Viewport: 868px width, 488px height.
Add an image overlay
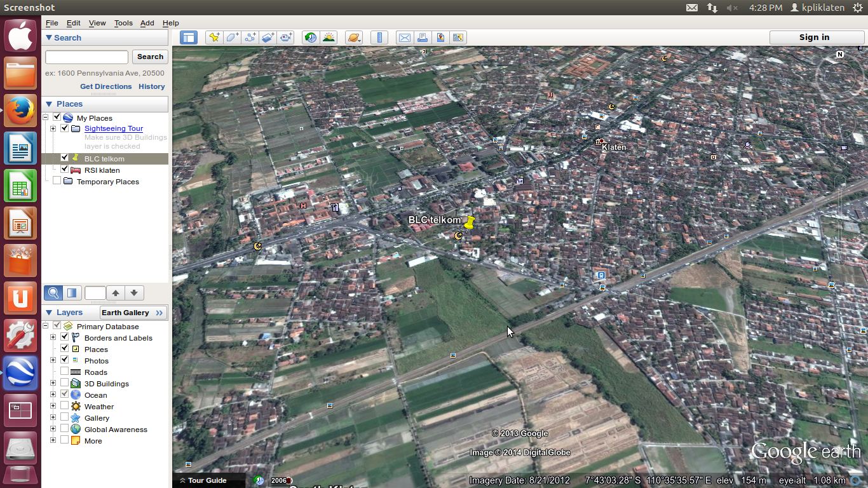coord(268,37)
